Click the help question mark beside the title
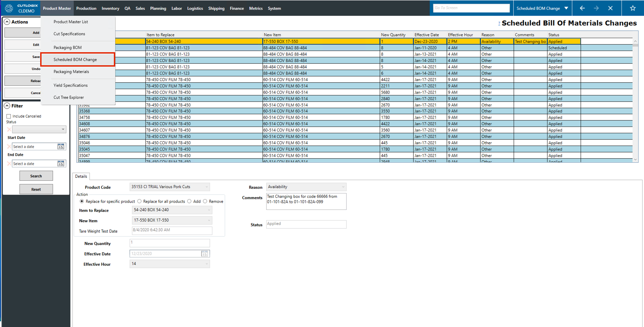The image size is (644, 327). point(499,23)
